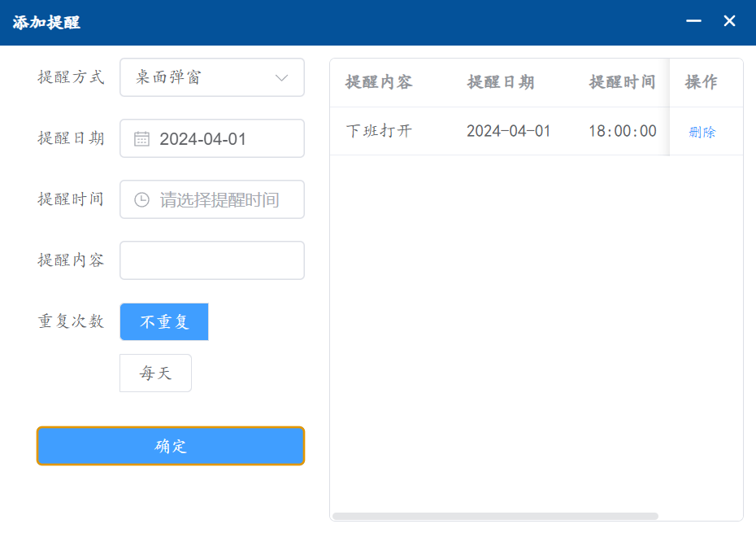Select the 不重复 repeat option
756x537 pixels.
click(x=164, y=322)
